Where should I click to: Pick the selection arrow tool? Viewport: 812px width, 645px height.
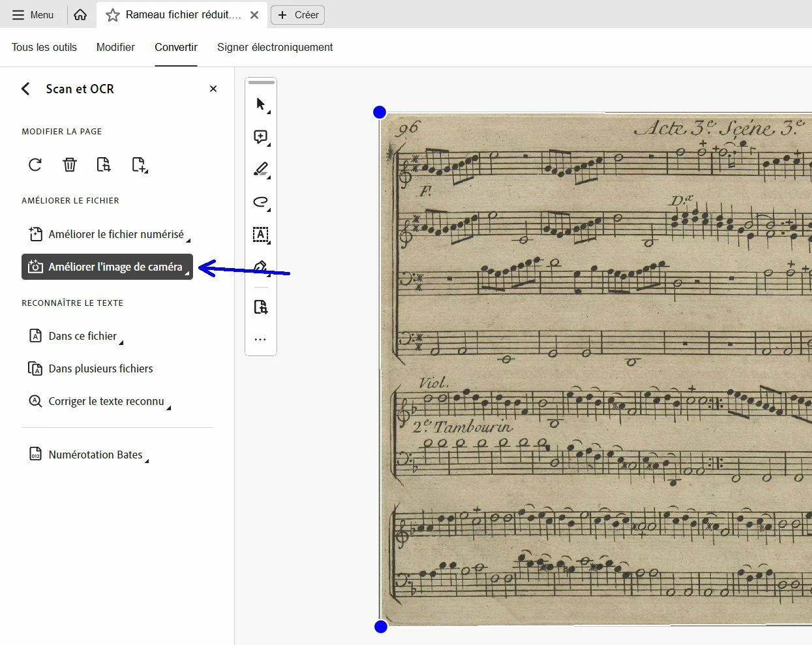click(261, 104)
